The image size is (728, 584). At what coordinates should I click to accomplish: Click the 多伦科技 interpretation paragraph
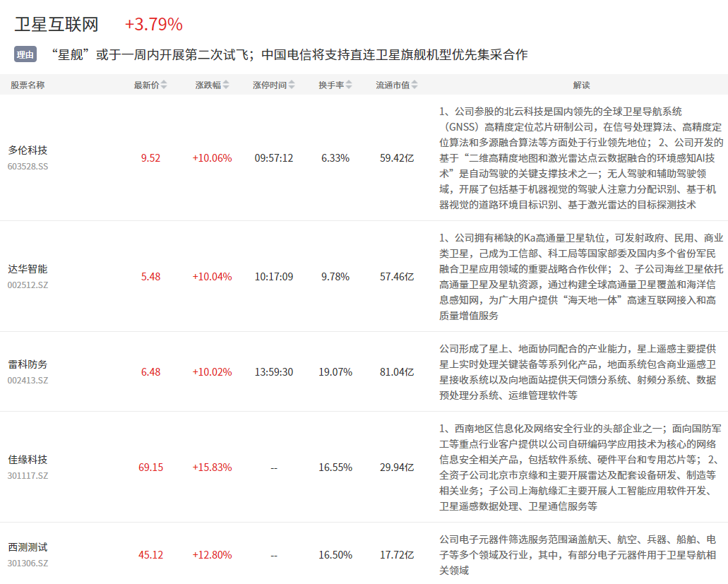coord(581,158)
